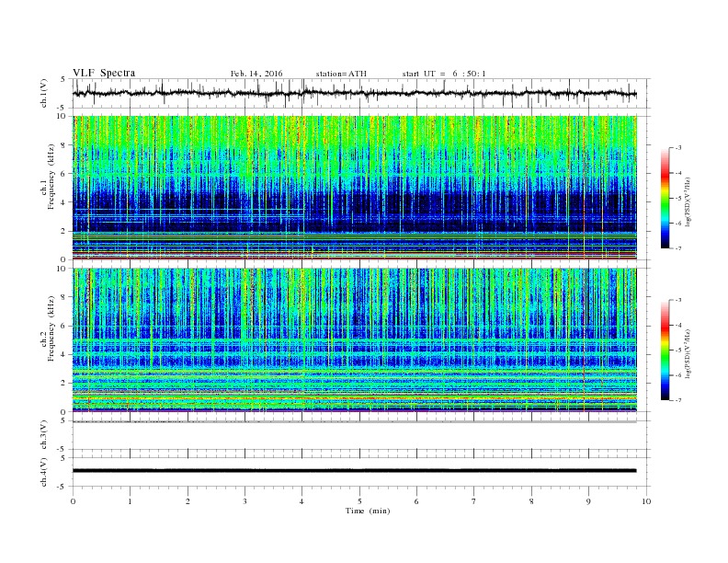Click time axis tick label '1'
Screen dimensions: 728x563
tap(130, 501)
